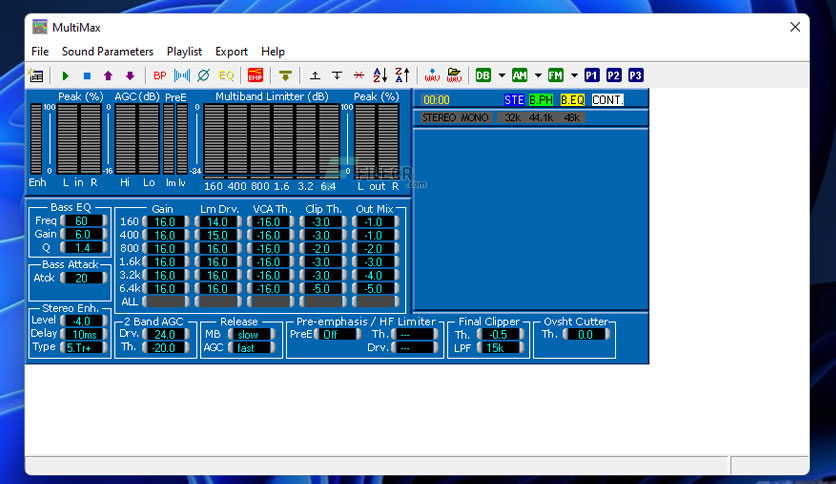Click the red EMP emphasis icon
The image size is (836, 484).
point(255,76)
